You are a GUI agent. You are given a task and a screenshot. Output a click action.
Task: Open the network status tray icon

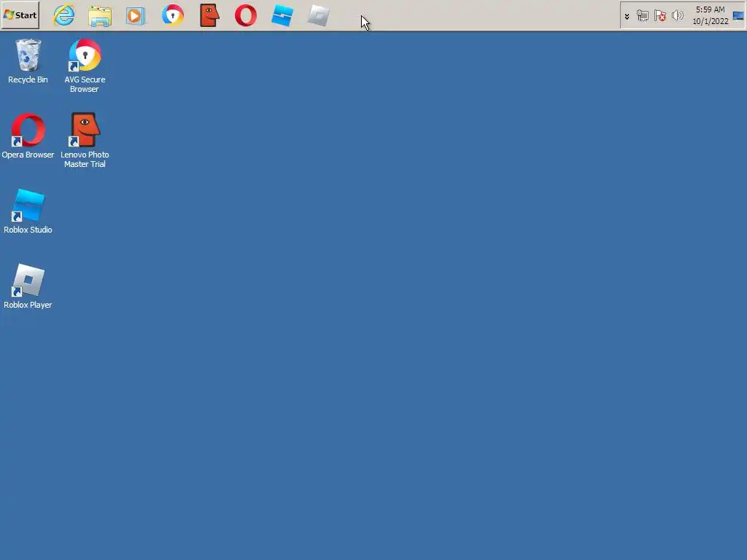point(643,16)
